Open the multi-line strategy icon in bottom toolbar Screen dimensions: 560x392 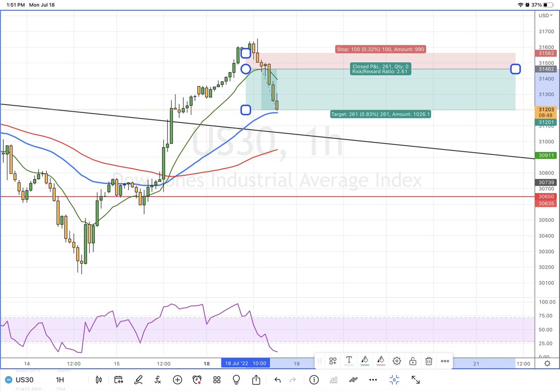click(x=353, y=380)
